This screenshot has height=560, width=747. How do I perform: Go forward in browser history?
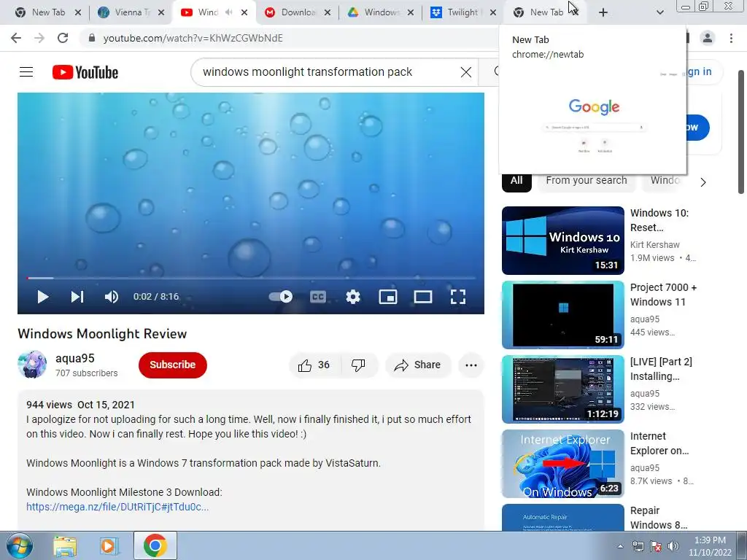[x=39, y=38]
